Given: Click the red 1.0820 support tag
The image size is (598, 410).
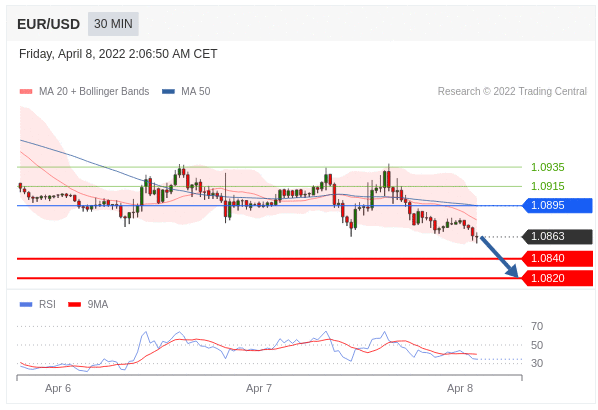Looking at the screenshot, I should 557,278.
